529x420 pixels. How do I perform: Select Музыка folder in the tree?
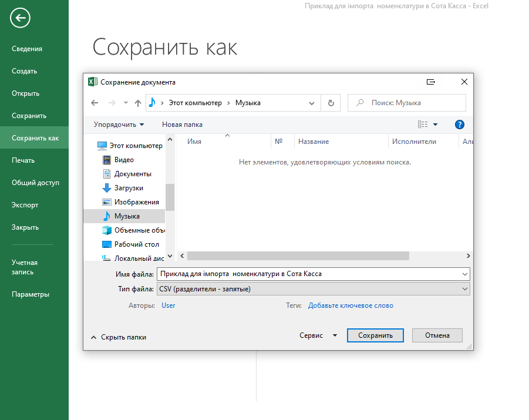(x=124, y=216)
